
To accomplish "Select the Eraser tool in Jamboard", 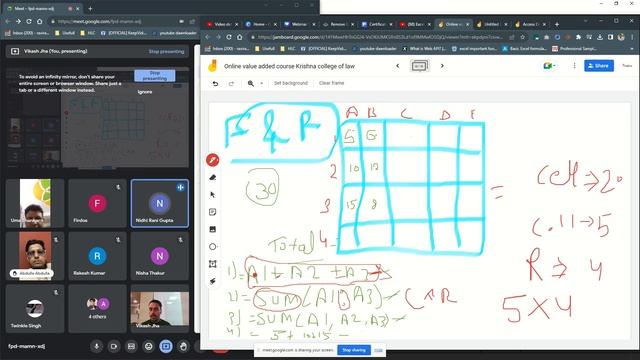I will pos(213,178).
